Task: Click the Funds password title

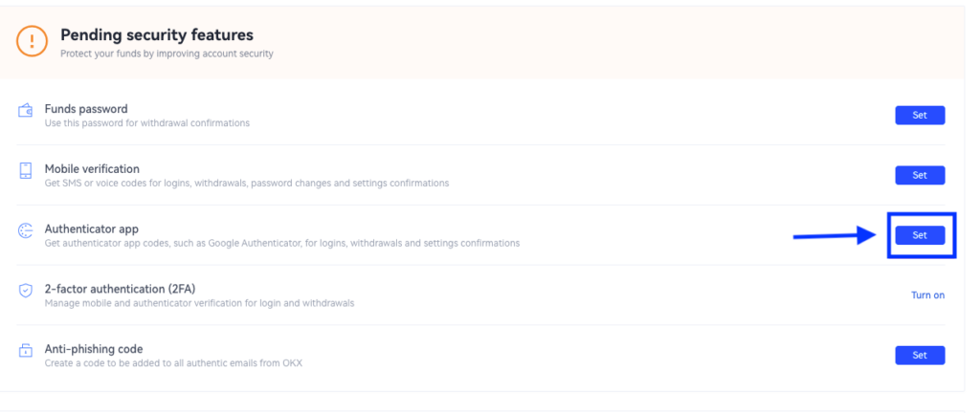Action: tap(86, 109)
